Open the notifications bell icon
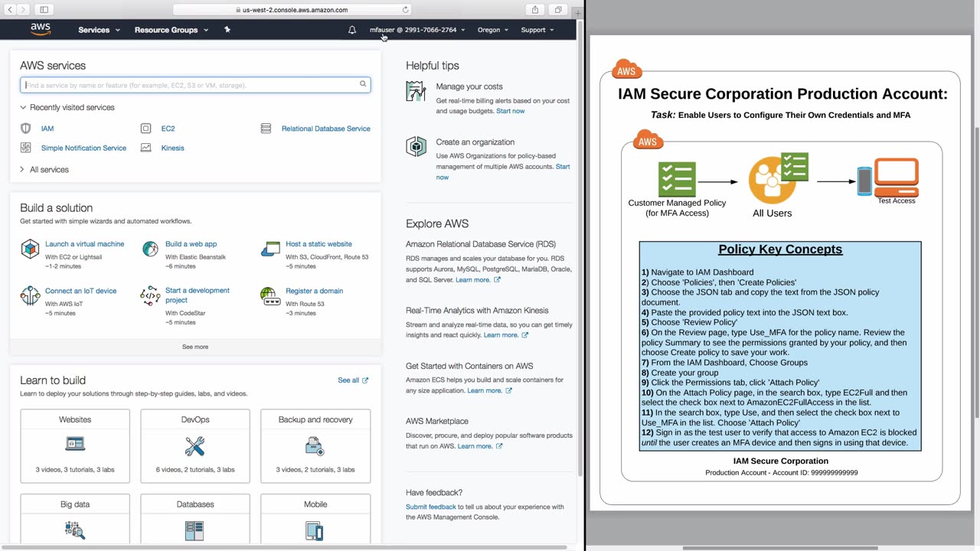 click(352, 30)
